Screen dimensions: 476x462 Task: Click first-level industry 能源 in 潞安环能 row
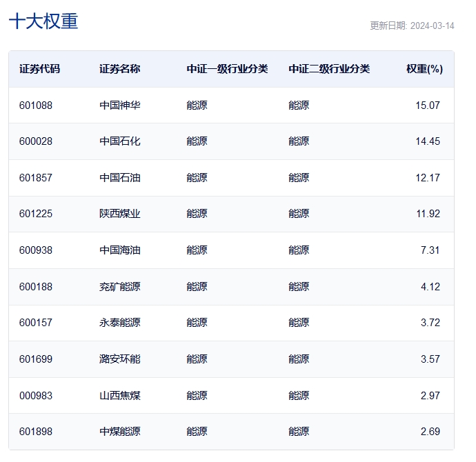click(x=197, y=359)
